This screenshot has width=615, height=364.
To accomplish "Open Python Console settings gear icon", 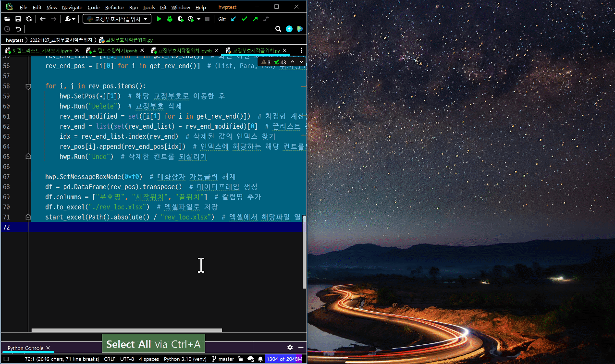I will click(x=290, y=347).
